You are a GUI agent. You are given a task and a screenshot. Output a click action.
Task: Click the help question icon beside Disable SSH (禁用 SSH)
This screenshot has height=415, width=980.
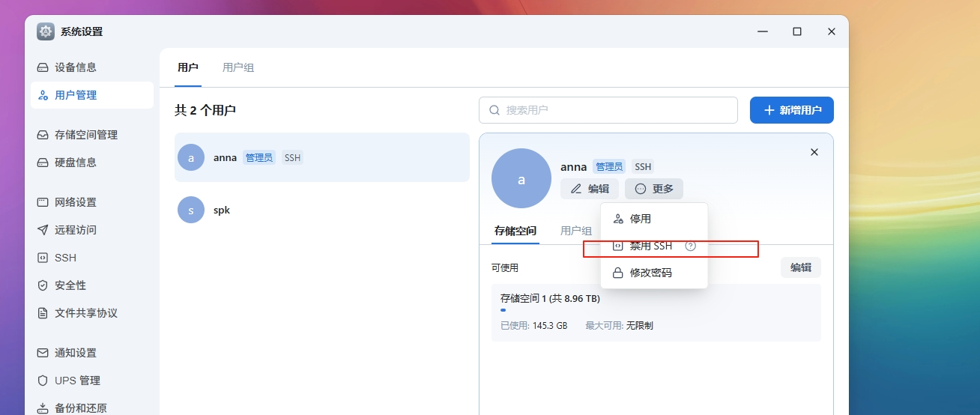coord(691,246)
